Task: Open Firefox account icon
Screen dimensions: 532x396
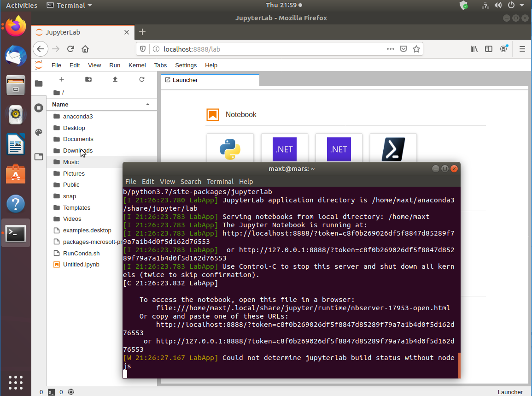Action: pos(503,49)
